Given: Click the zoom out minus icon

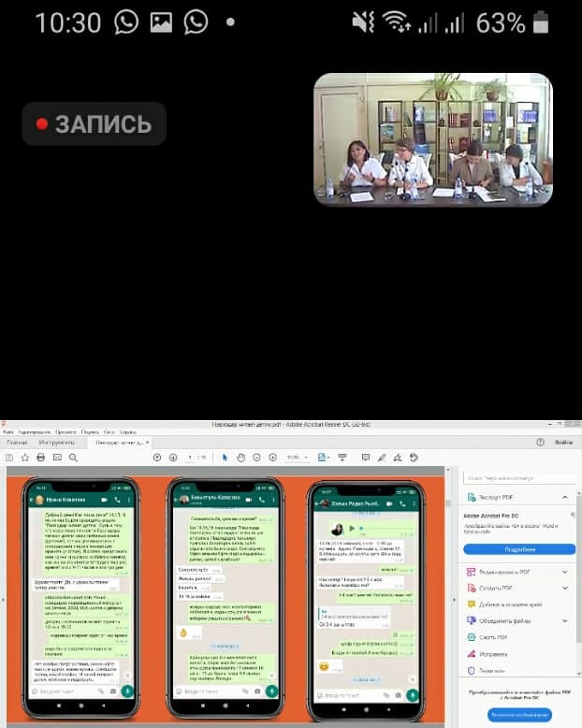Looking at the screenshot, I should pos(256,458).
